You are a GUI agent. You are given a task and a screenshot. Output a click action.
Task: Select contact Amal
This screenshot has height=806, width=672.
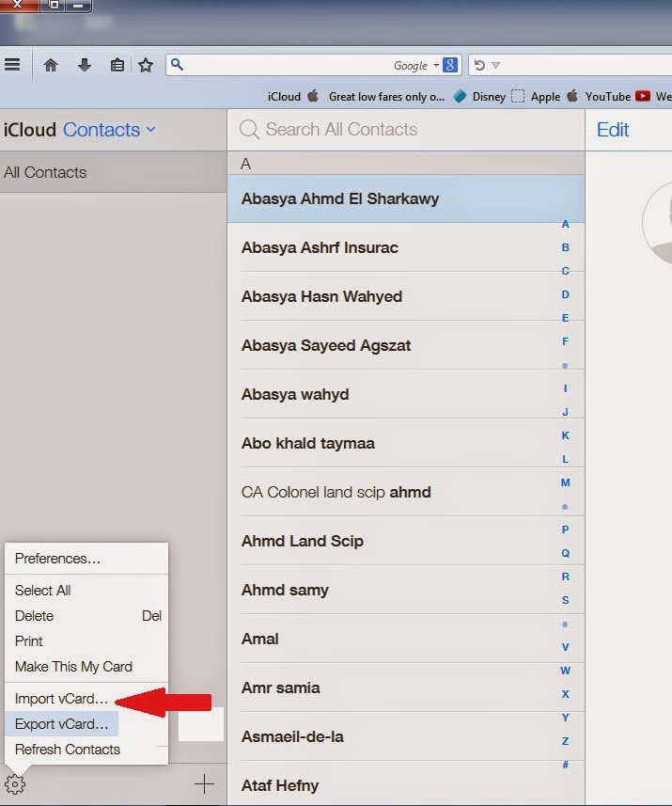point(406,639)
